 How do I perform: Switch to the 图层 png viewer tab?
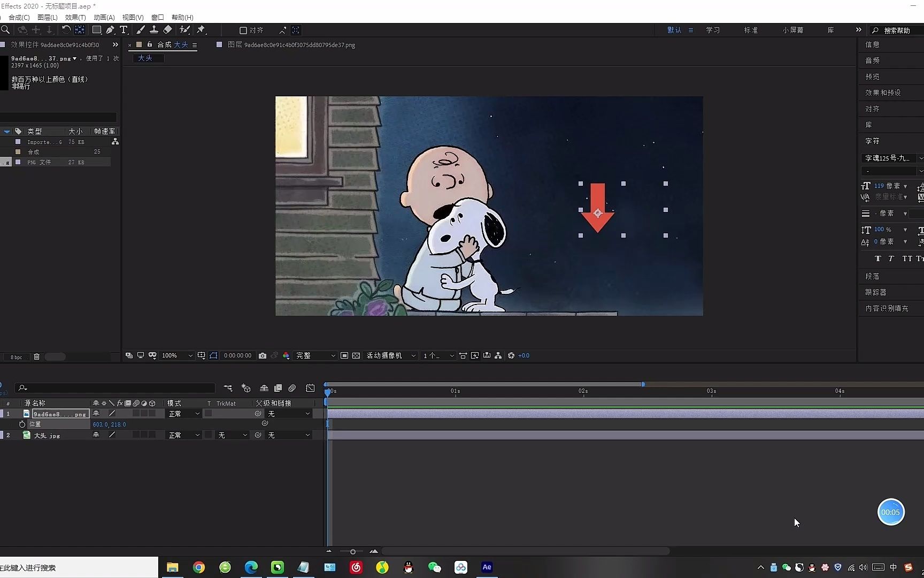pos(291,45)
